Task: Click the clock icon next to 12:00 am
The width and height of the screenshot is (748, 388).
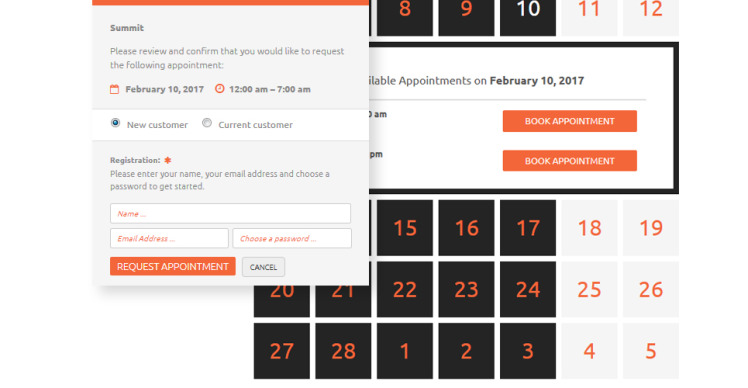Action: pos(219,88)
